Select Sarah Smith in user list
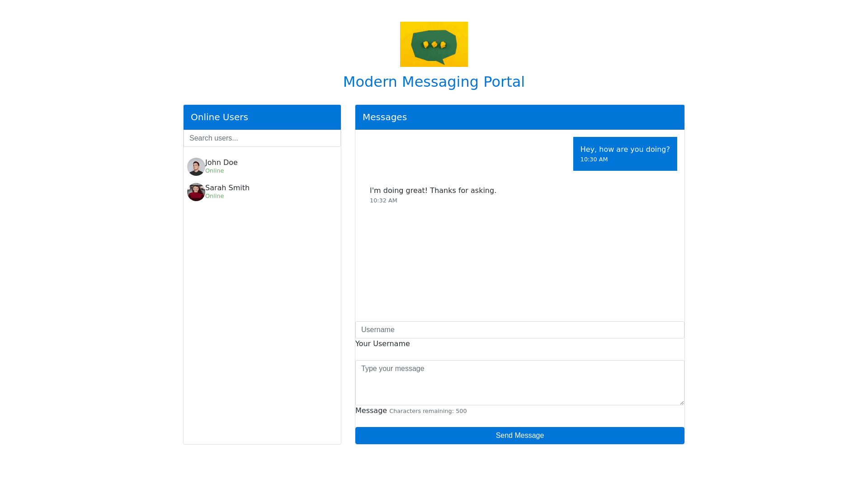Image resolution: width=868 pixels, height=488 pixels. (x=227, y=188)
